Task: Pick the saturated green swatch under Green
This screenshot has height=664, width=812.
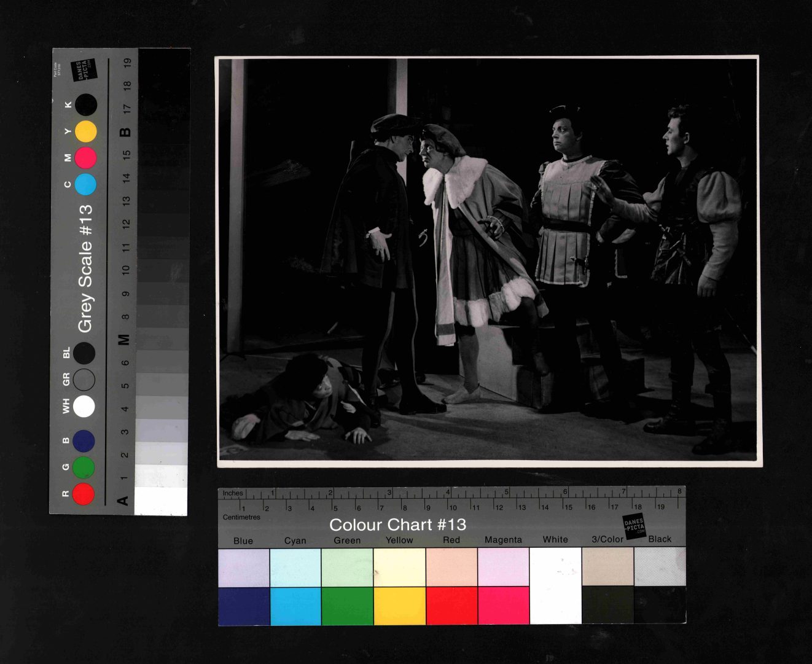Action: pos(348,606)
